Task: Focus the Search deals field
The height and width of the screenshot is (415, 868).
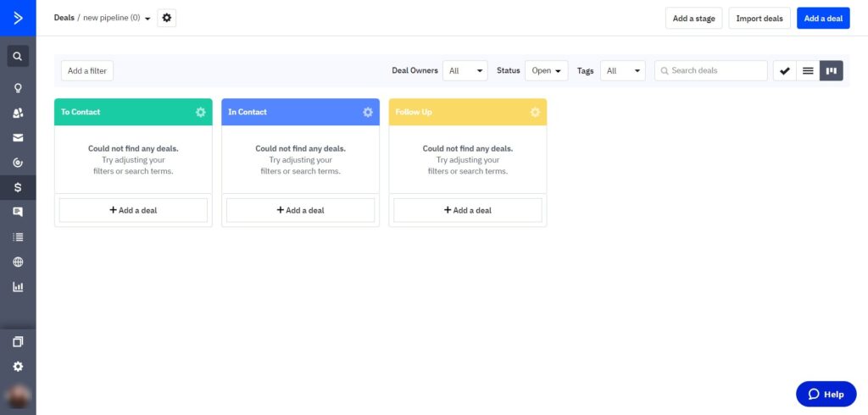Action: point(711,71)
